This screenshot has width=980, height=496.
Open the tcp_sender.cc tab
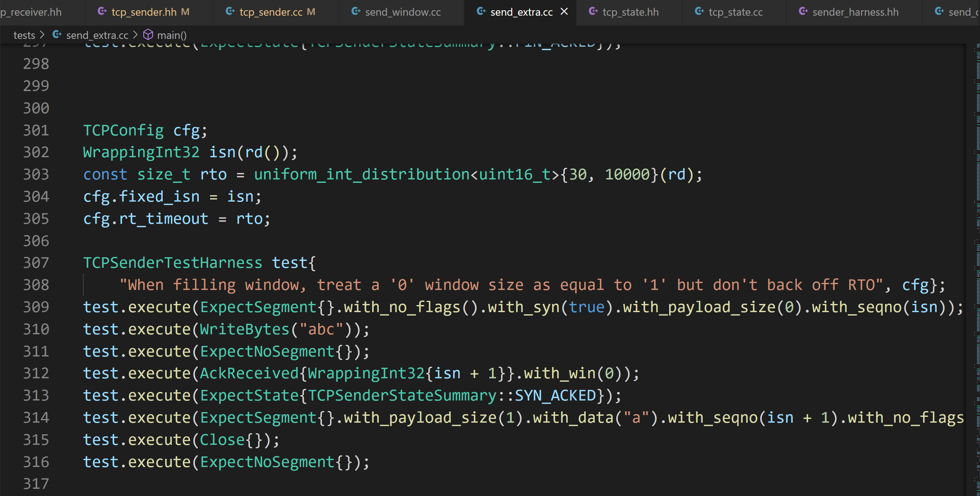[271, 12]
